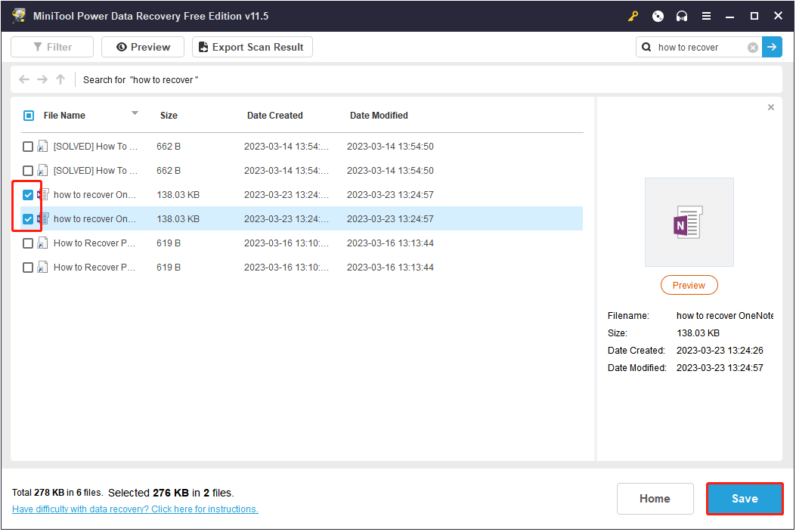Check the last How to Recover P... file
Image resolution: width=796 pixels, height=532 pixels.
28,268
